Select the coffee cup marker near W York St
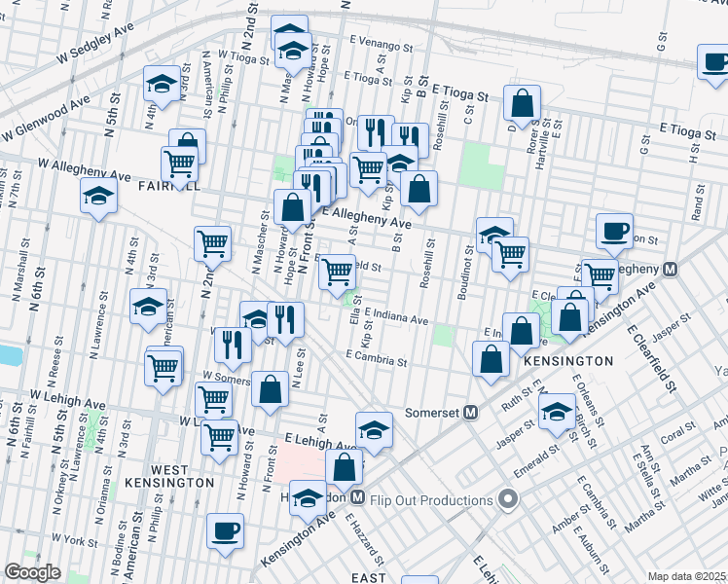 tap(225, 532)
